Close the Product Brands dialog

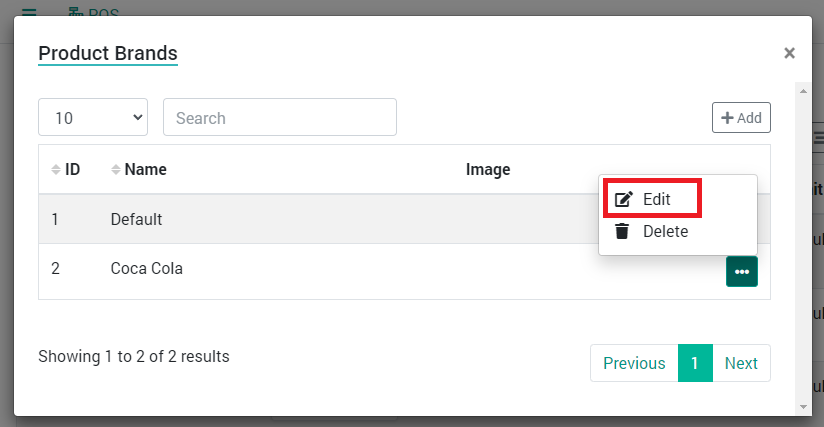(789, 53)
